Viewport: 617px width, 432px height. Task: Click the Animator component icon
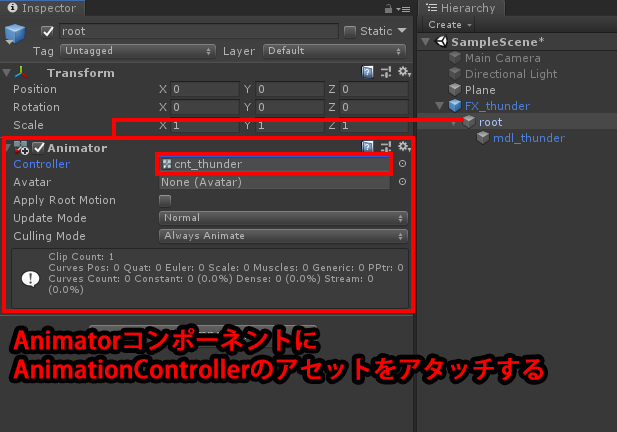pos(21,148)
